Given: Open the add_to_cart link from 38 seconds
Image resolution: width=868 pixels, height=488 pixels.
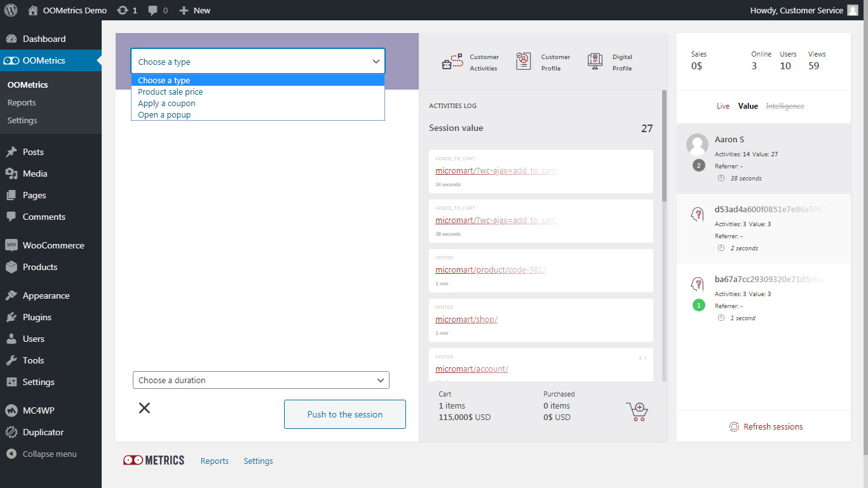Looking at the screenshot, I should click(496, 220).
